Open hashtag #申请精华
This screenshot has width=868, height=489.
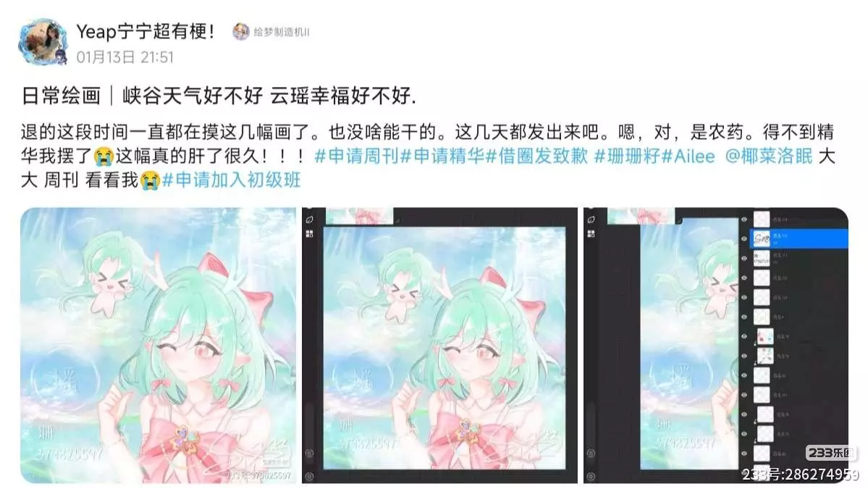click(442, 156)
